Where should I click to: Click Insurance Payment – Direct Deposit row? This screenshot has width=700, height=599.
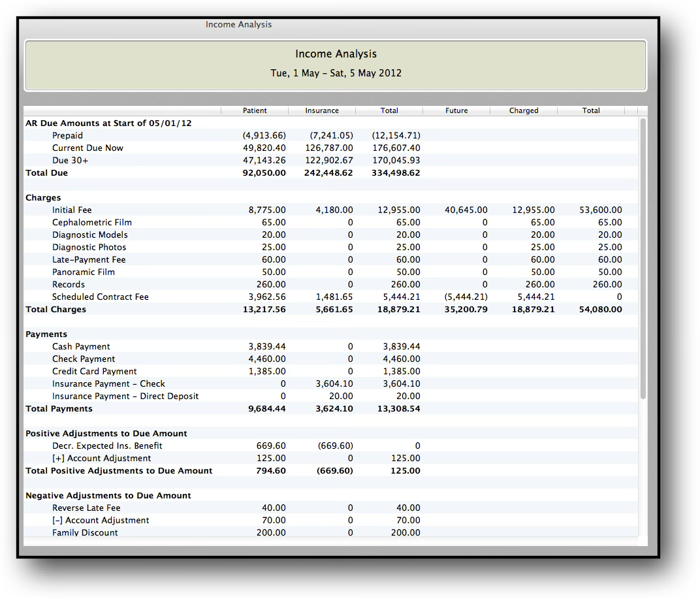coord(331,397)
